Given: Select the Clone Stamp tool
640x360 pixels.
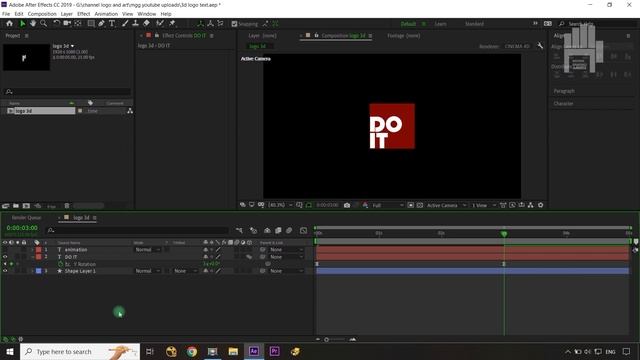Looking at the screenshot, I should 136,24.
